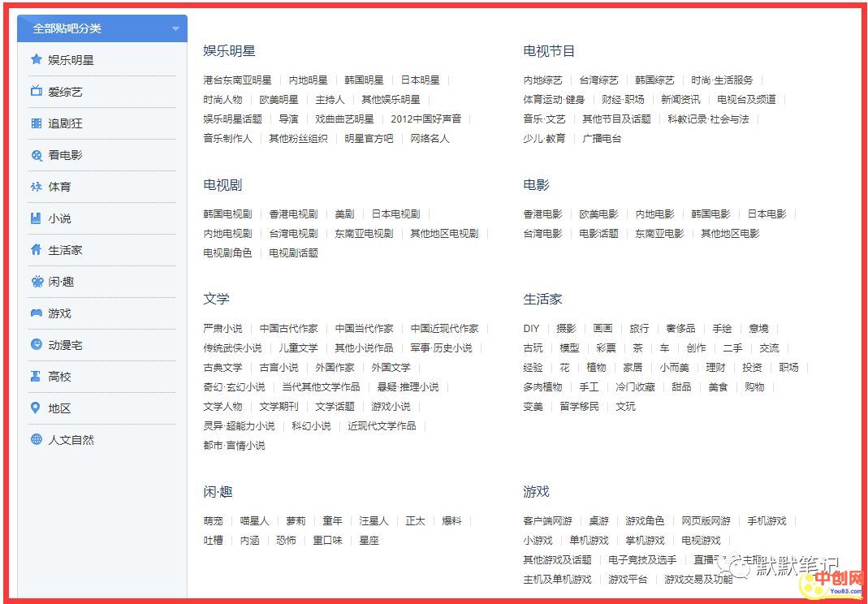Click the globe icon beside 人文自然
This screenshot has width=868, height=604.
coord(36,439)
